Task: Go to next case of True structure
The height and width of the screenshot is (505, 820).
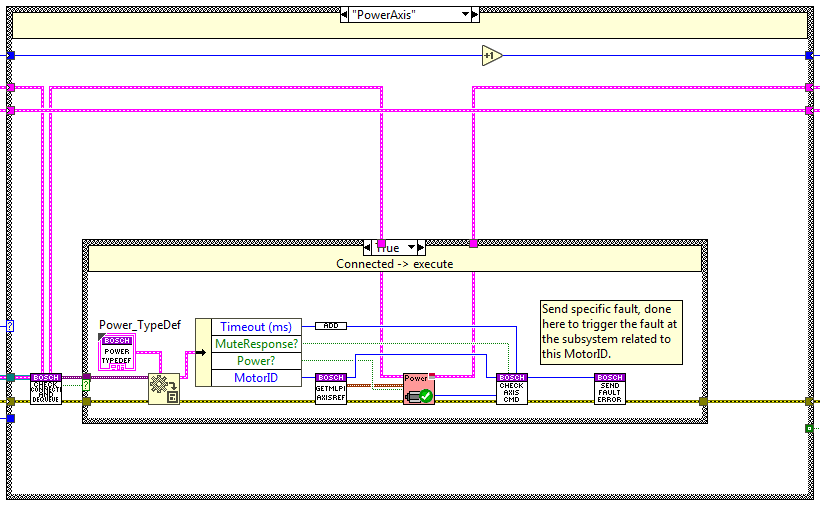Action: [x=422, y=247]
